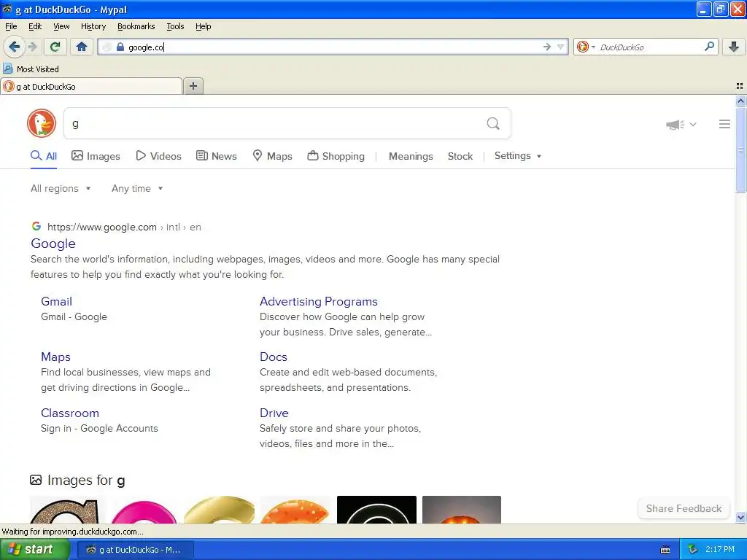Open the Edit menu
747x560 pixels.
pos(35,26)
